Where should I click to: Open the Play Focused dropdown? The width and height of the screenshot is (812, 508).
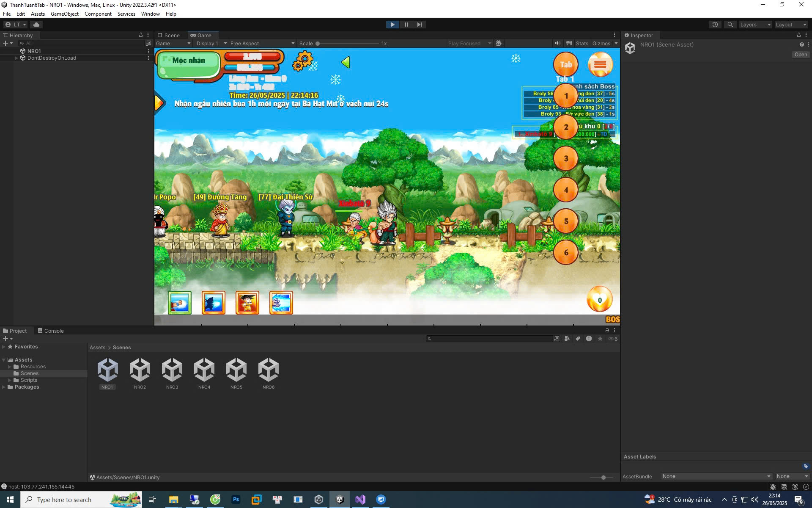pyautogui.click(x=469, y=43)
